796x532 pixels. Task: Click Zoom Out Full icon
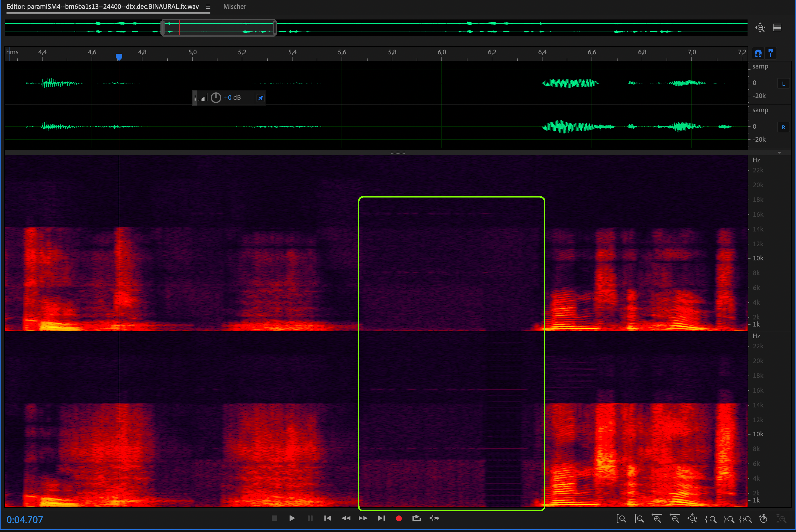[x=692, y=519]
